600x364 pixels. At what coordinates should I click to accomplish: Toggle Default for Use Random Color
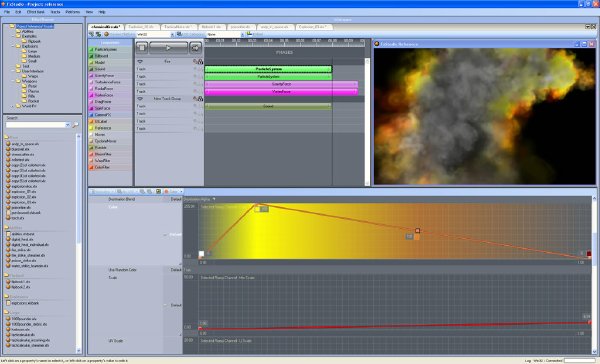click(x=176, y=270)
